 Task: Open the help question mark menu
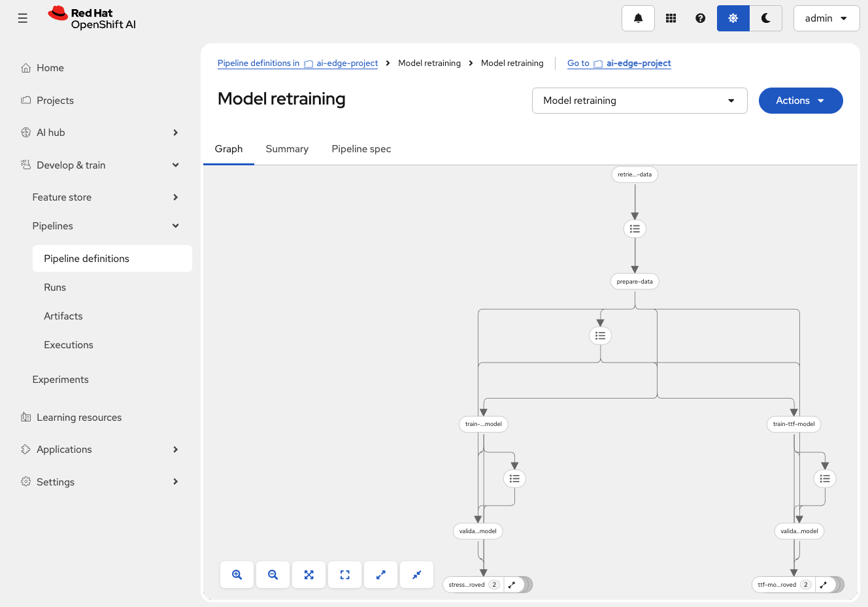point(700,18)
